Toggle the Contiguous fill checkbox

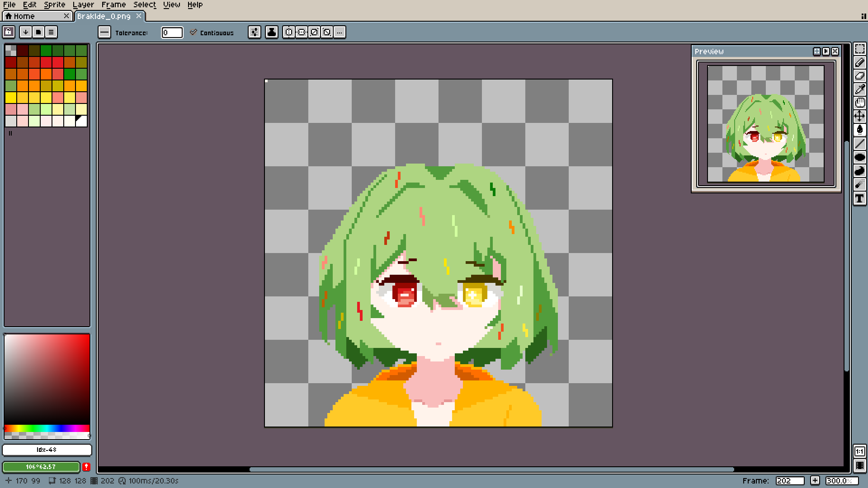(x=193, y=32)
